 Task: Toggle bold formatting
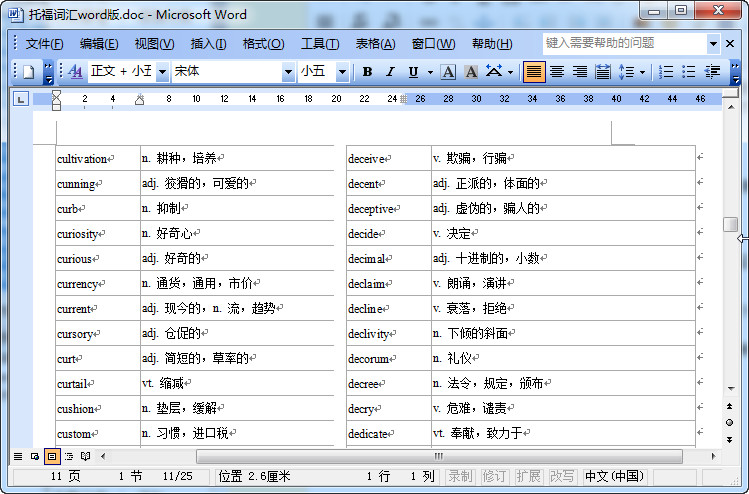point(367,72)
